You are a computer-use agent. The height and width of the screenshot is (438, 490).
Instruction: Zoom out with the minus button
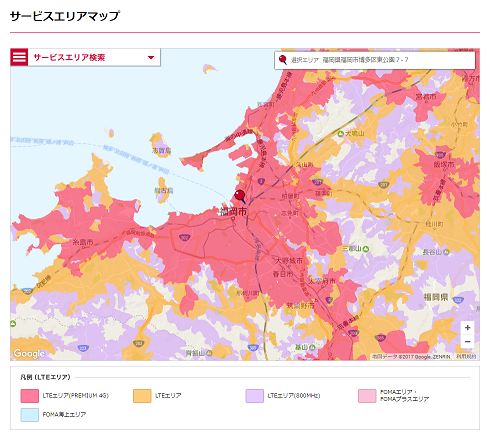coord(467,342)
